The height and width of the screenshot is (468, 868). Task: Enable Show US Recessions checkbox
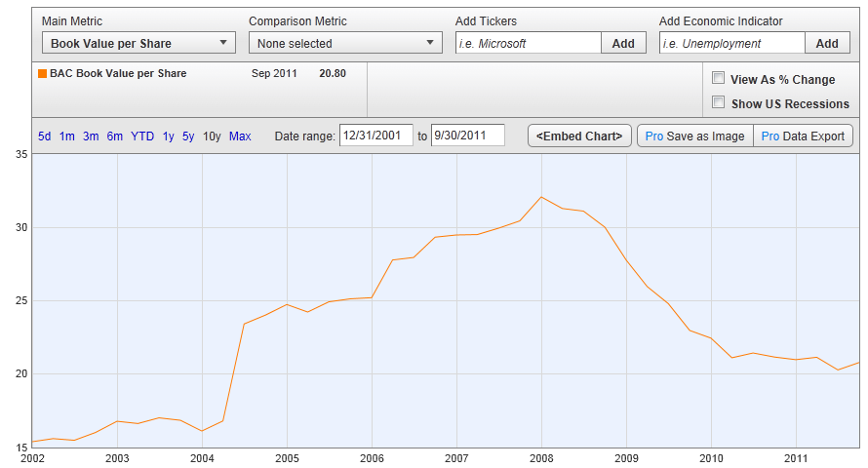718,102
